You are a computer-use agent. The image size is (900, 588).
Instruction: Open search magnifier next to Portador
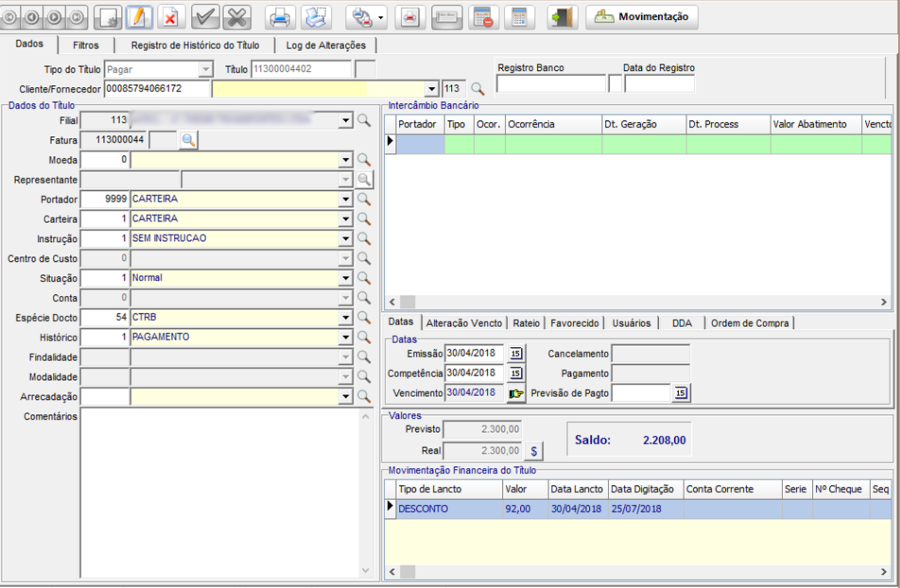364,199
